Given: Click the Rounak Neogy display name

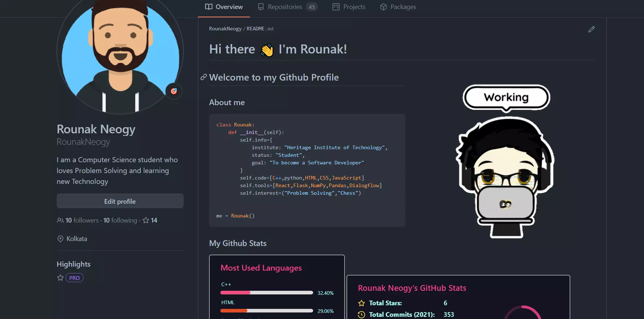Looking at the screenshot, I should tap(96, 129).
